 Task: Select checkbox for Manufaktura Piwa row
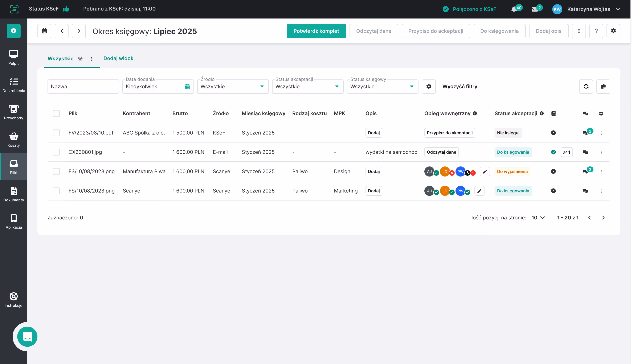click(57, 171)
